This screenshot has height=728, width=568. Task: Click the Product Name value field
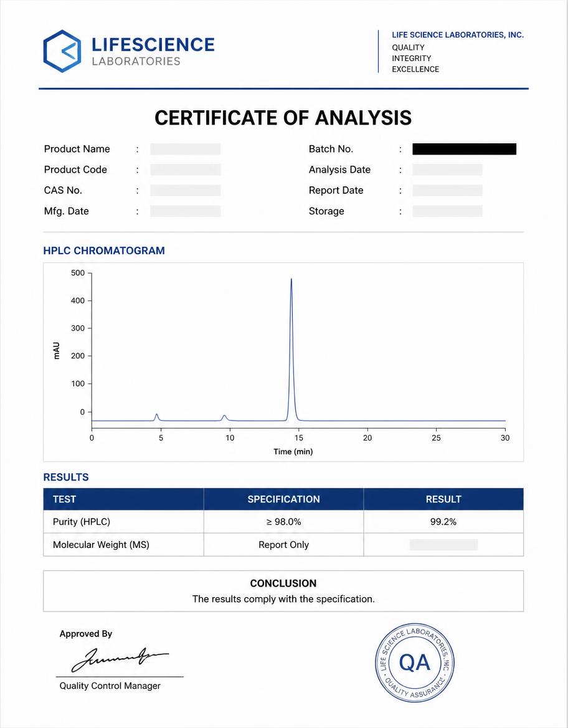(185, 149)
